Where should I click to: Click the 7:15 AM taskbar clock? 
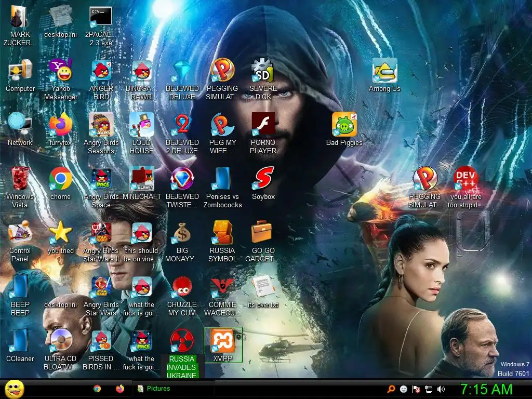pyautogui.click(x=486, y=390)
